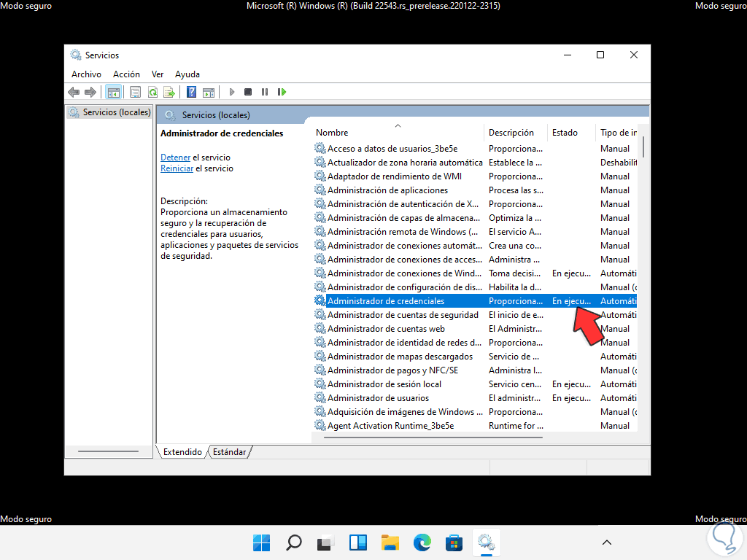747x560 pixels.
Task: Click the Reiniciar service link
Action: pos(177,168)
